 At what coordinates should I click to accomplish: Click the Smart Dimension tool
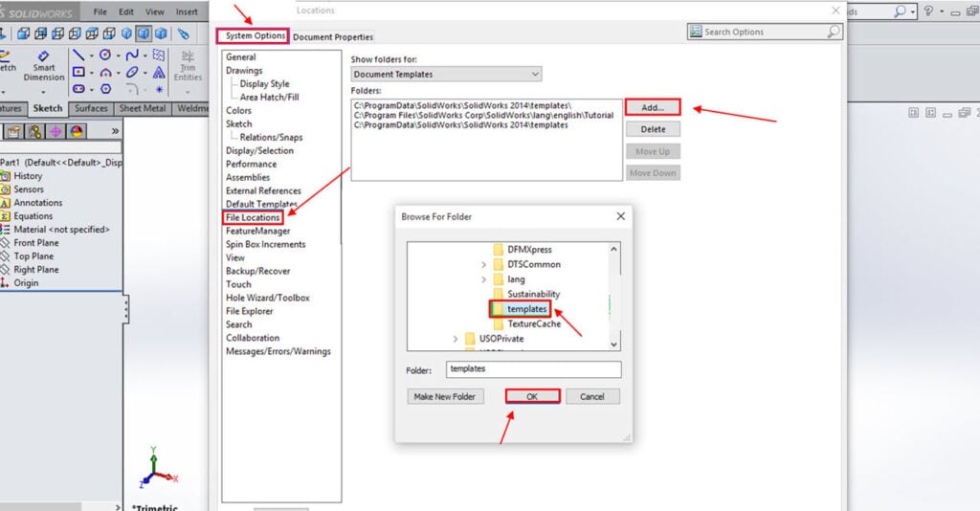tap(44, 66)
